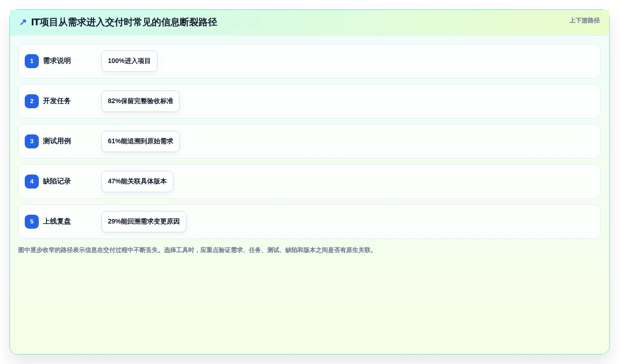Click the 开发任务 stage label
The width and height of the screenshot is (619, 364).
coord(57,101)
